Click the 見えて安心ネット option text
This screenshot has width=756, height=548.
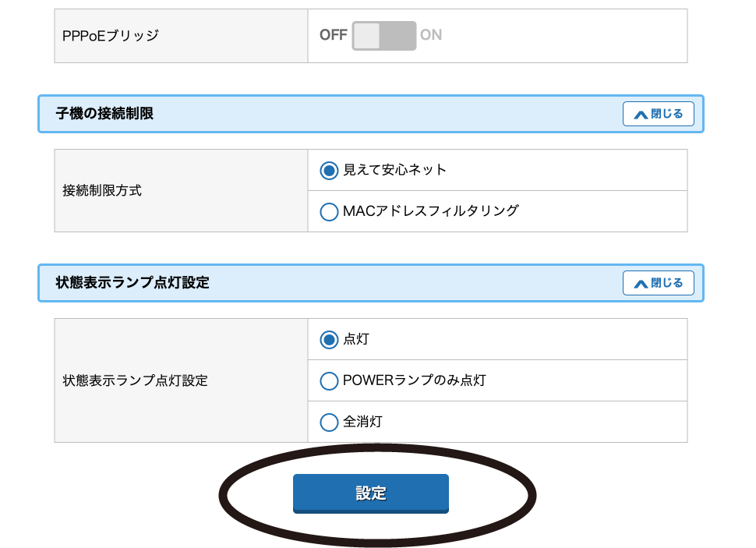394,170
